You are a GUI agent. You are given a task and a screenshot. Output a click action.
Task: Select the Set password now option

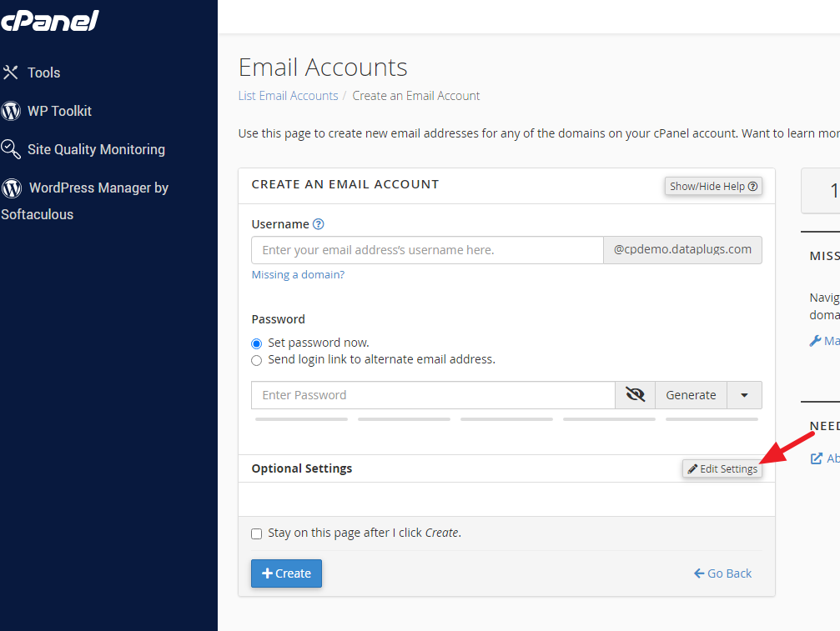click(257, 343)
